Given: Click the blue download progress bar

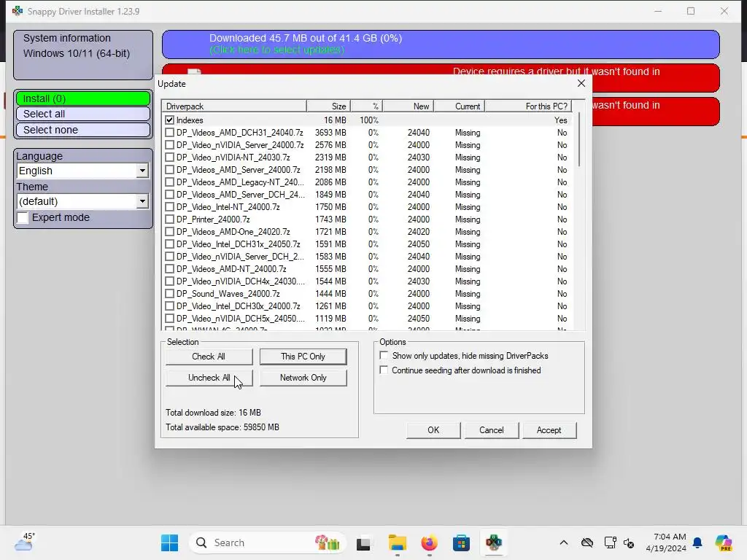Looking at the screenshot, I should point(441,44).
